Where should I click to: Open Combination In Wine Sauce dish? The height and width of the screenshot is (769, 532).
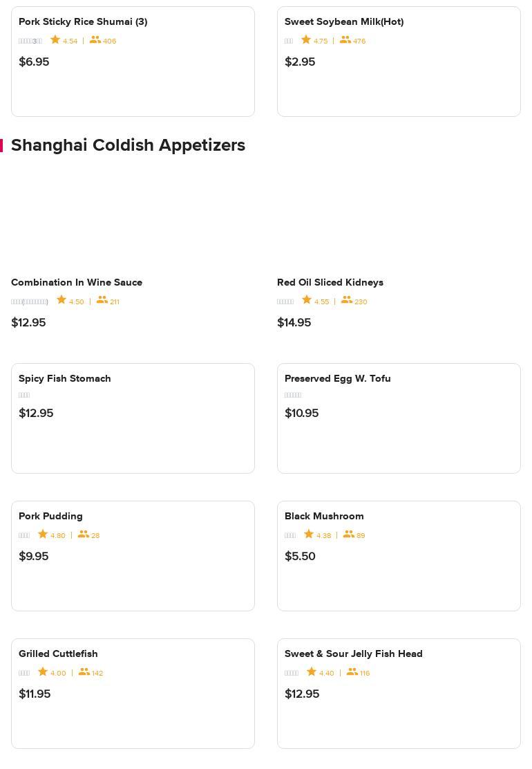pos(77,282)
